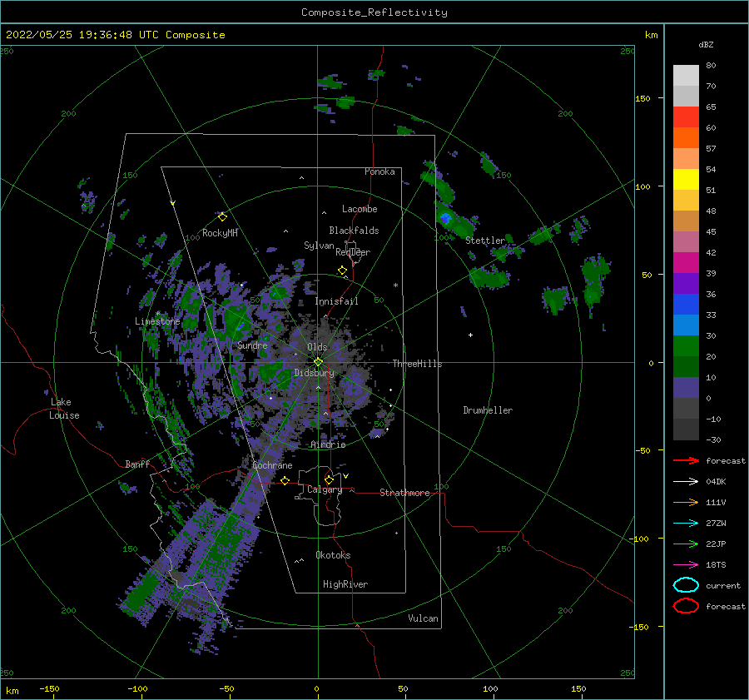Select the blue 36 dBZ color swatch

pyautogui.click(x=686, y=304)
